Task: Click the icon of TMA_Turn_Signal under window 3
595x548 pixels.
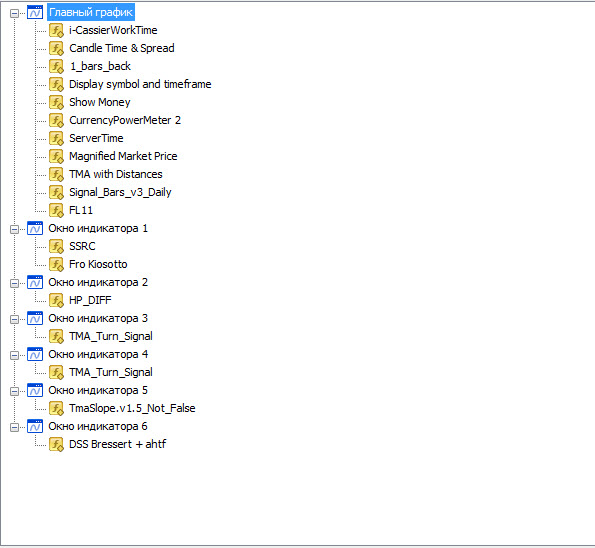Action: (x=57, y=337)
